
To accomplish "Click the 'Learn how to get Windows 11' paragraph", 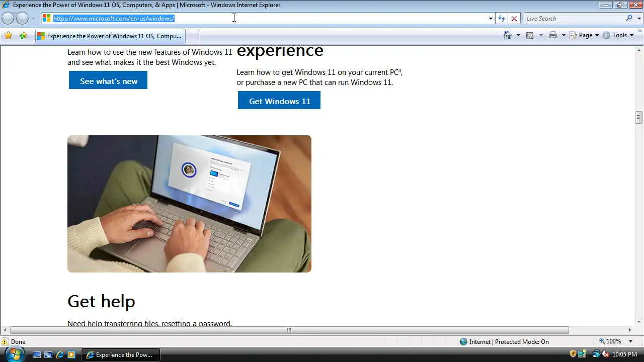I will click(x=319, y=77).
